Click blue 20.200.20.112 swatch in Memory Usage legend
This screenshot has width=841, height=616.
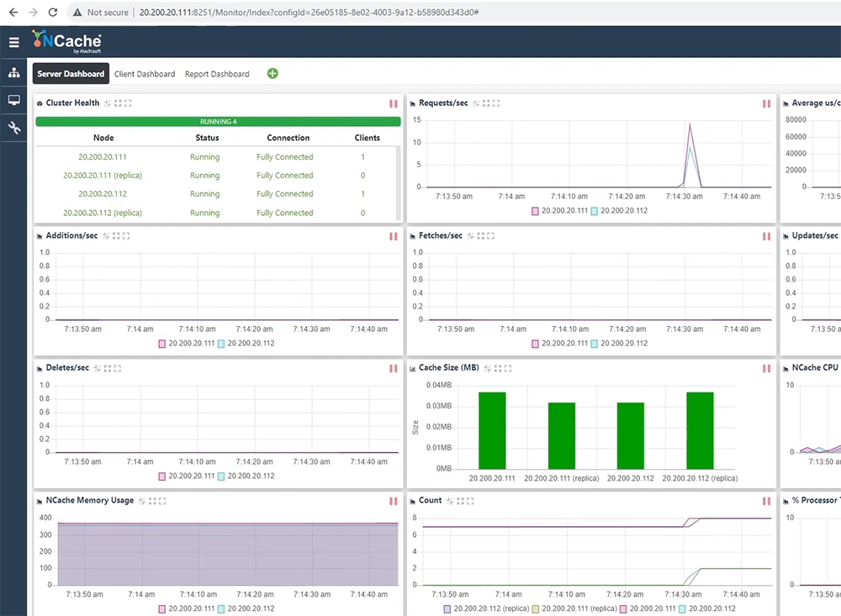coord(221,609)
